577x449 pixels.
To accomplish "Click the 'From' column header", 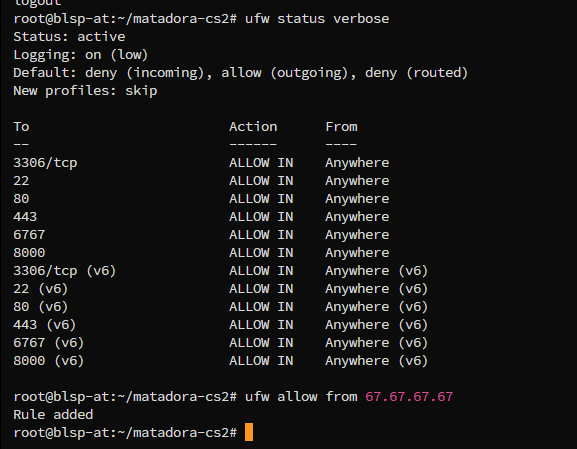I will point(341,127).
